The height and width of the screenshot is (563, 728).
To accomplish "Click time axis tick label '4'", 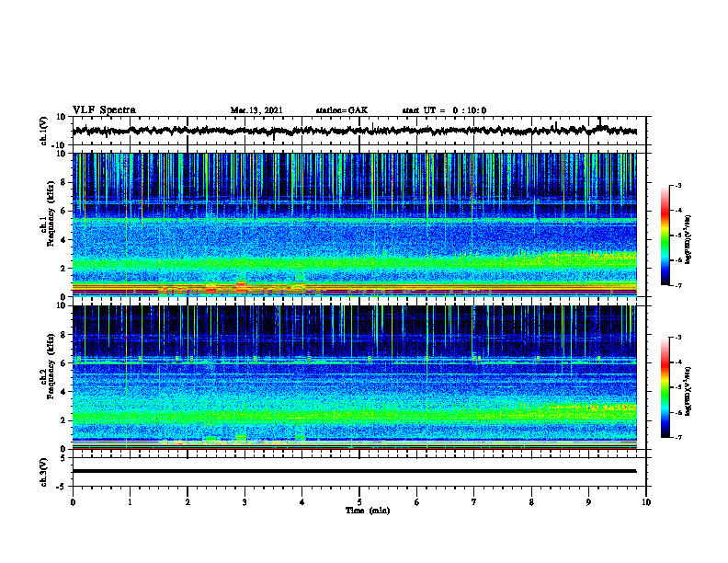I will coord(302,502).
